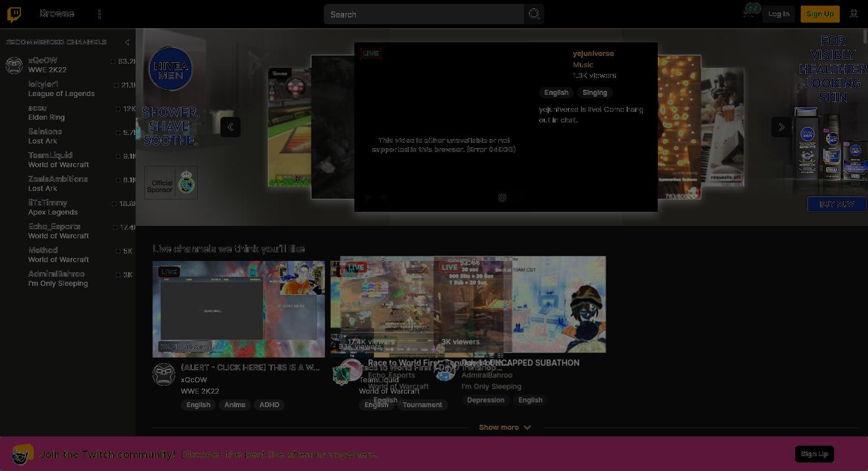Image resolution: width=868 pixels, height=471 pixels.
Task: Open yejuniverse channel link
Action: click(593, 54)
